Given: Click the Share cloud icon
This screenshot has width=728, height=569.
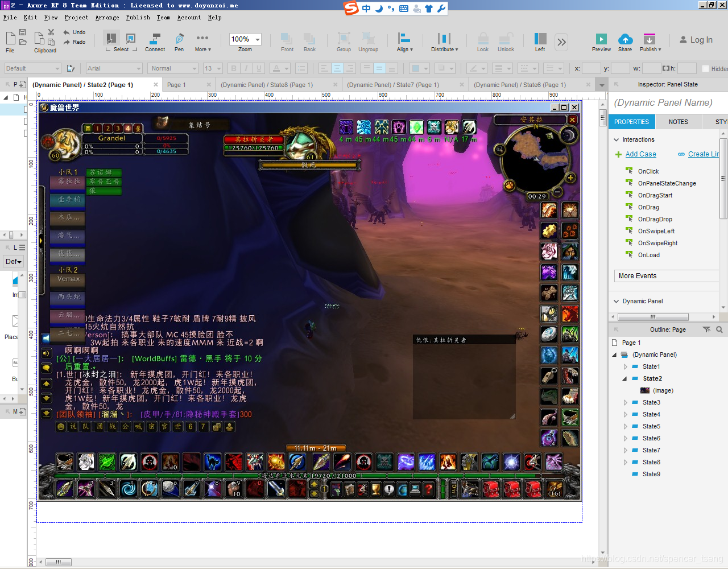Looking at the screenshot, I should point(625,39).
